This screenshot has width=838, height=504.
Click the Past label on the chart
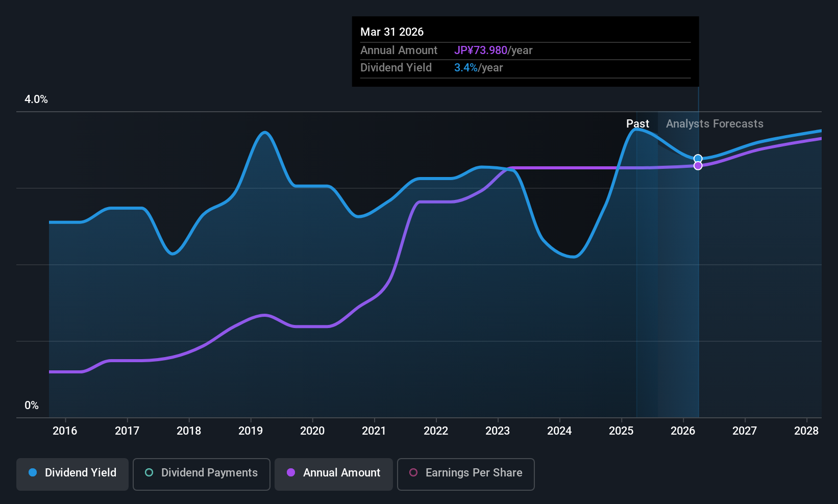pyautogui.click(x=637, y=124)
